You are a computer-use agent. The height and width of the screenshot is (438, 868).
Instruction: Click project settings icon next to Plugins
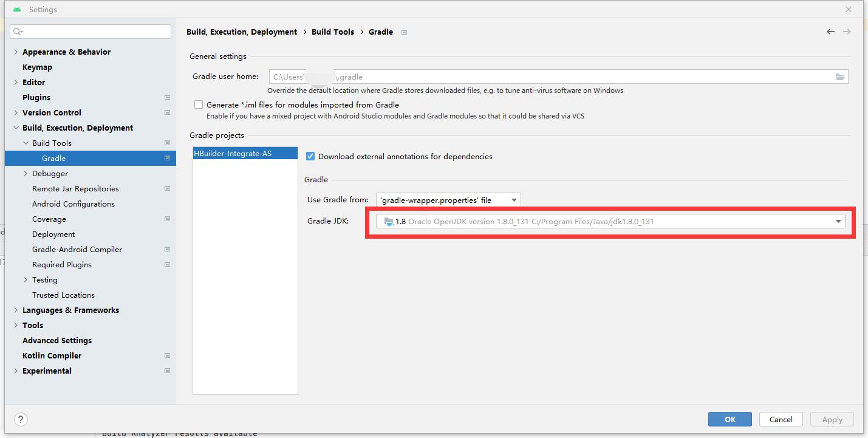pyautogui.click(x=167, y=97)
